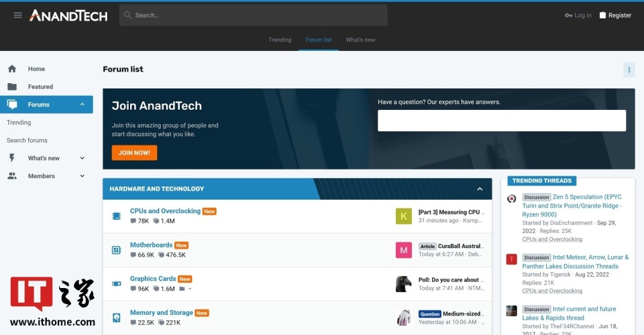Open the hamburger menu icon
The image size is (644, 335).
[18, 15]
